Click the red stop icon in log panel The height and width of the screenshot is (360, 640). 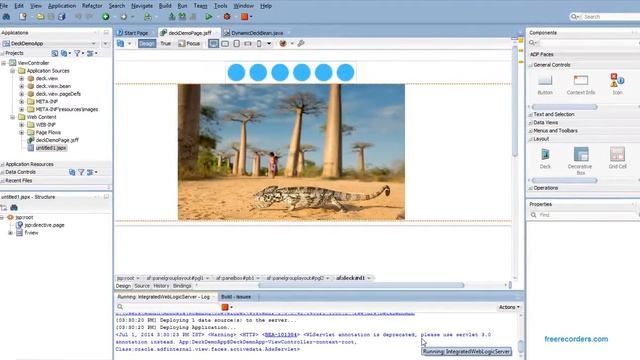225,307
